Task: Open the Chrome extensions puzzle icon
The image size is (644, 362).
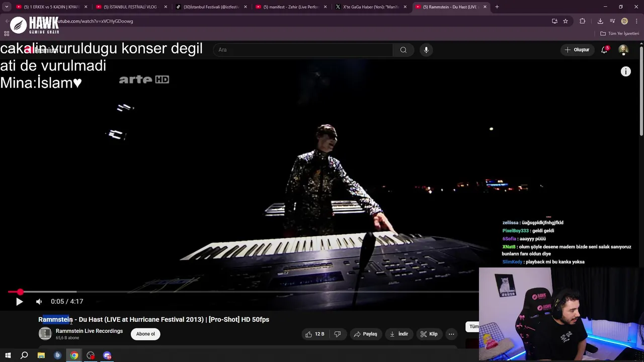Action: pyautogui.click(x=583, y=21)
